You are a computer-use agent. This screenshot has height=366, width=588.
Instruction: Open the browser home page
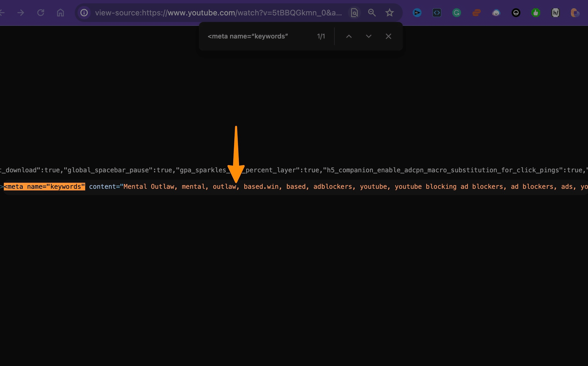60,13
